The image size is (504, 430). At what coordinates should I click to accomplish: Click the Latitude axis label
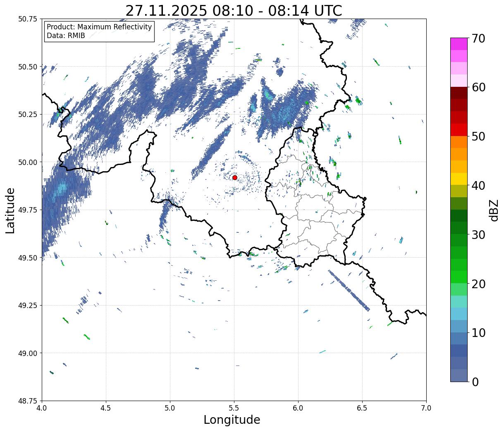10,210
